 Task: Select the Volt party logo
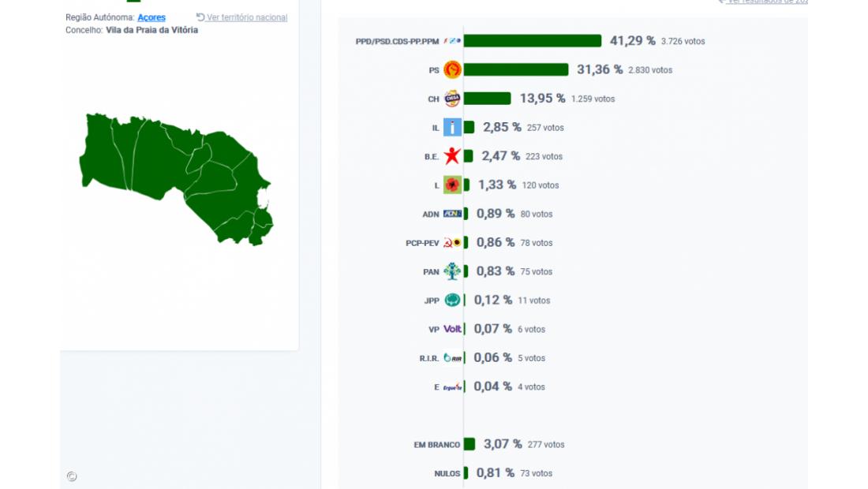453,329
